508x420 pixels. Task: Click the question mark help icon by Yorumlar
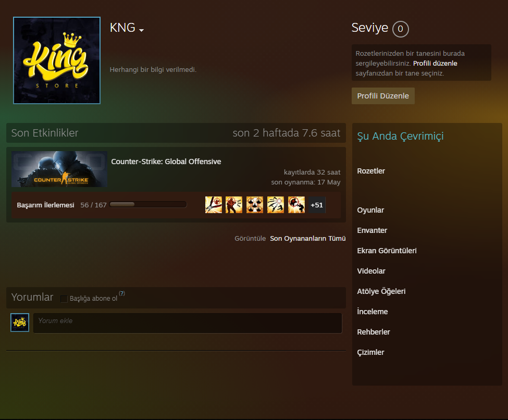122,293
